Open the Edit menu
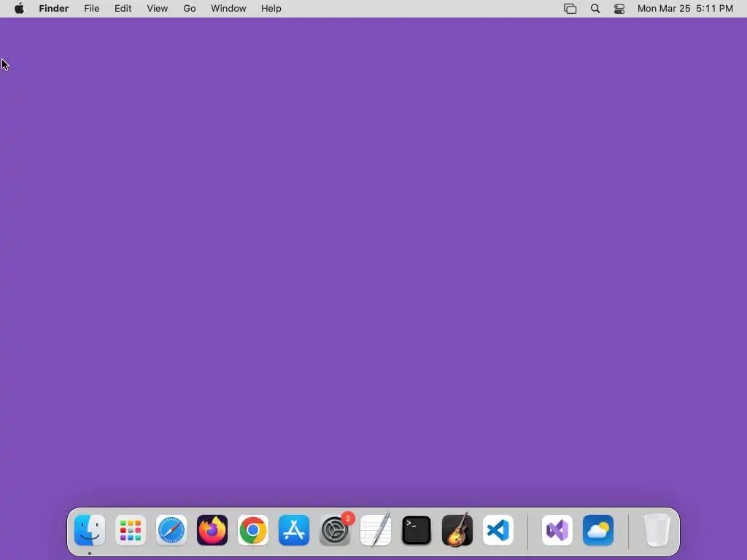 tap(123, 9)
